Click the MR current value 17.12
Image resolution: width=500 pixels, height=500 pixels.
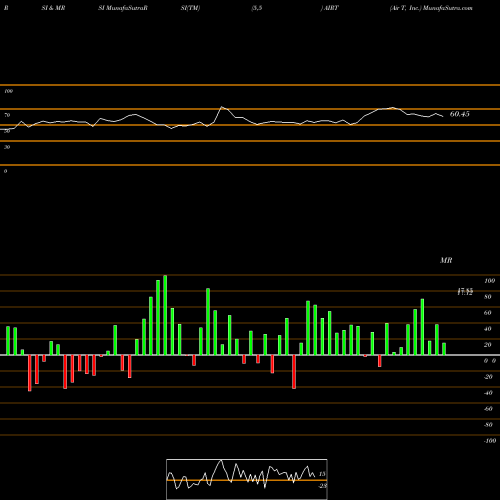pos(465,292)
